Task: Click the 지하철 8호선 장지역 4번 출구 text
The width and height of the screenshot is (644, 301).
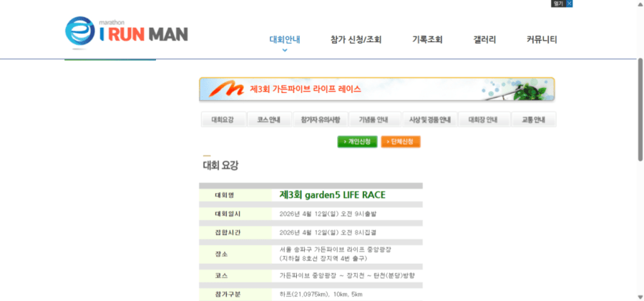Action: point(323,259)
